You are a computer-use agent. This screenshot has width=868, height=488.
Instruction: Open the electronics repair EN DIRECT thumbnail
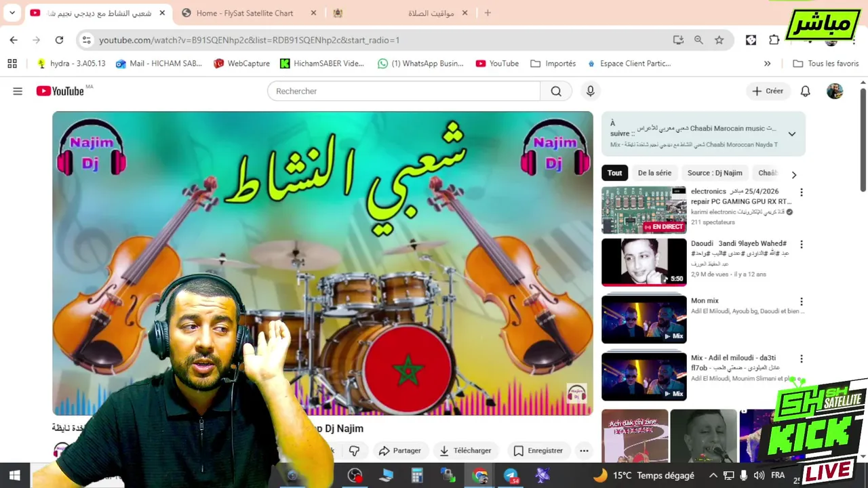click(644, 210)
